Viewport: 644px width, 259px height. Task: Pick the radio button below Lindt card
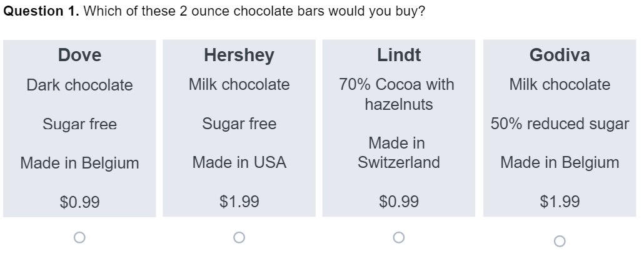tap(398, 237)
